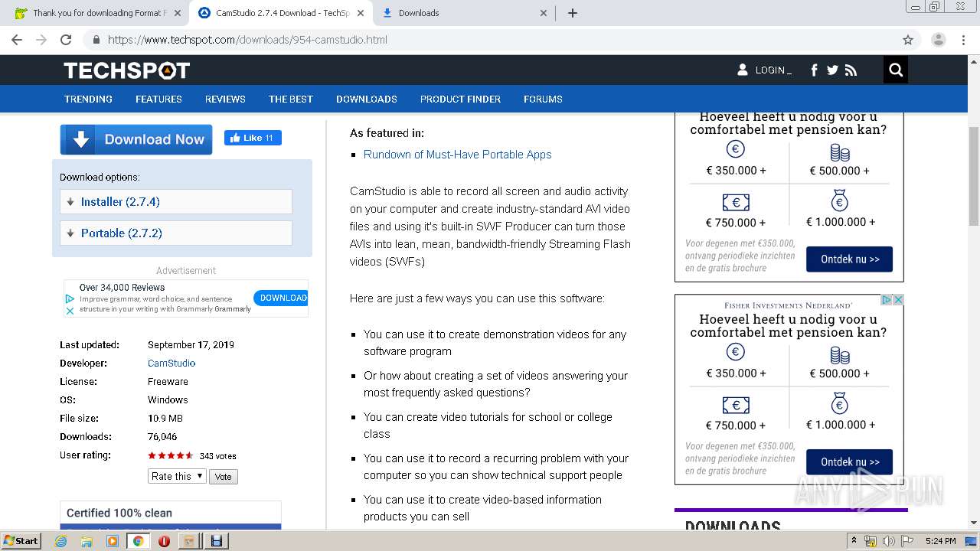This screenshot has height=551, width=980.
Task: Close the Fisher Investments ad
Action: (x=898, y=300)
